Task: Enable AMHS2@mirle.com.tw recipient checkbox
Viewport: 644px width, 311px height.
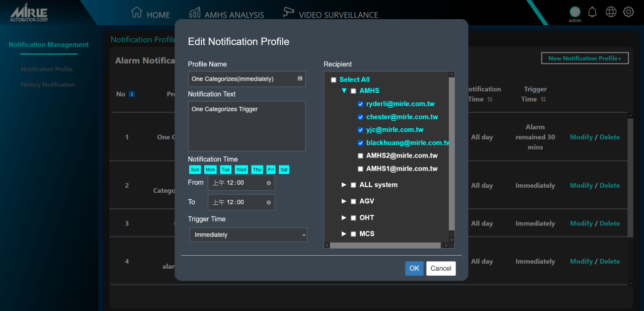Action: (360, 156)
